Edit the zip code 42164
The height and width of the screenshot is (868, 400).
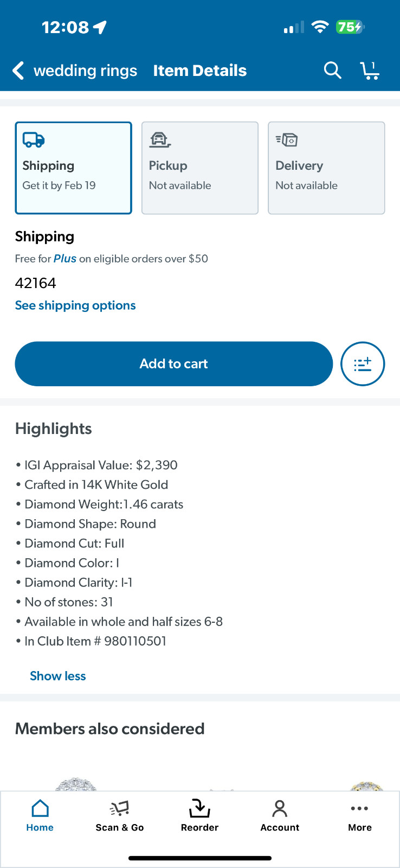click(36, 283)
